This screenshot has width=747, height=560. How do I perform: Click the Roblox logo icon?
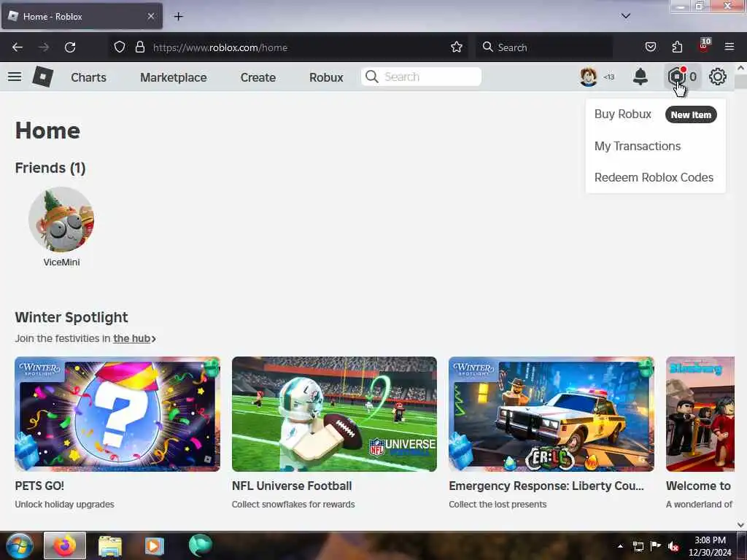(43, 77)
